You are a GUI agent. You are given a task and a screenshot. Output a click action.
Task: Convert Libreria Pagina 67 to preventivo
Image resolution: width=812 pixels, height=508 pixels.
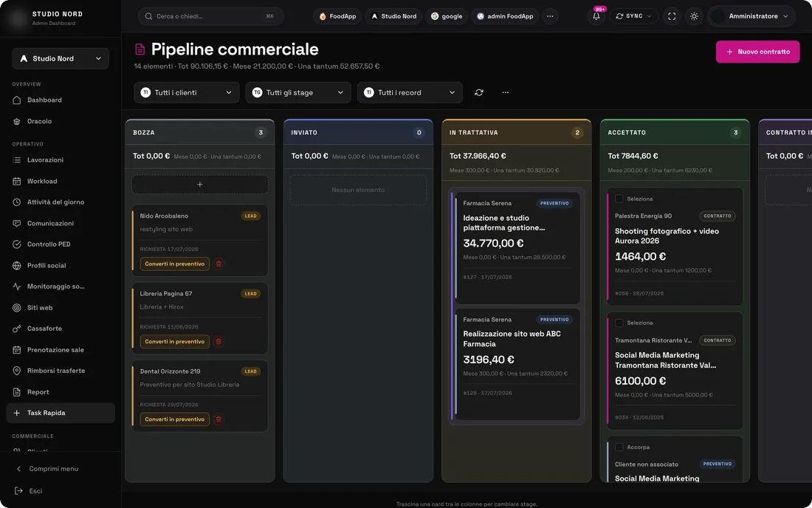[174, 342]
